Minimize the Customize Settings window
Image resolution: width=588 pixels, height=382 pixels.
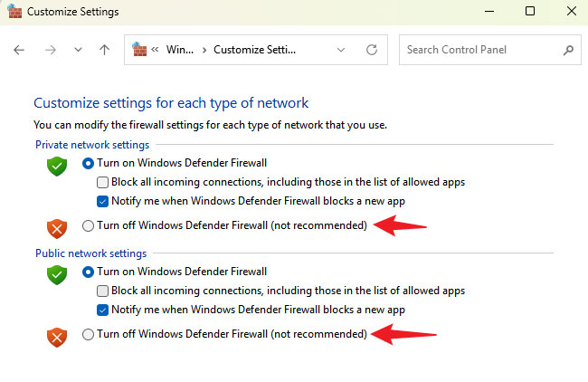(489, 11)
